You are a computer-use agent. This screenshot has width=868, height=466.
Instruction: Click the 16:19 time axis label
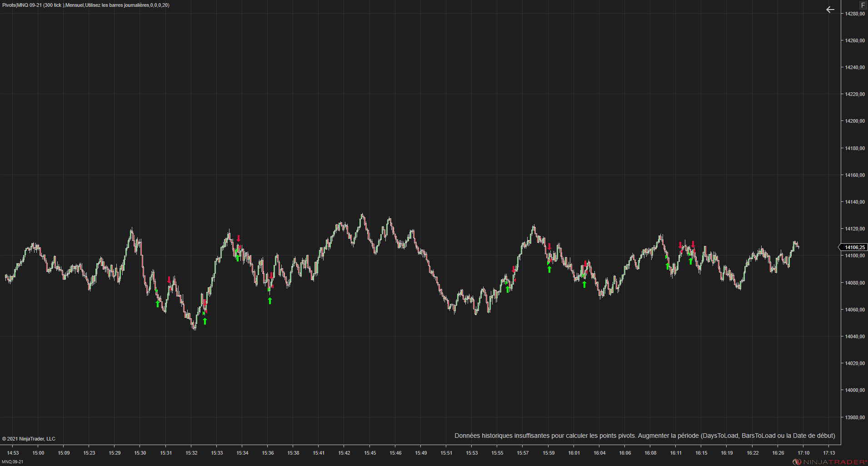point(727,453)
